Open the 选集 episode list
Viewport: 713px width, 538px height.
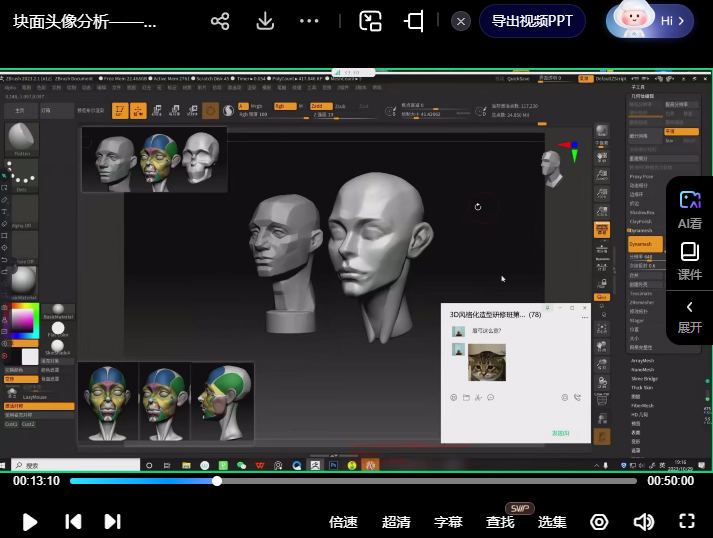pos(552,522)
